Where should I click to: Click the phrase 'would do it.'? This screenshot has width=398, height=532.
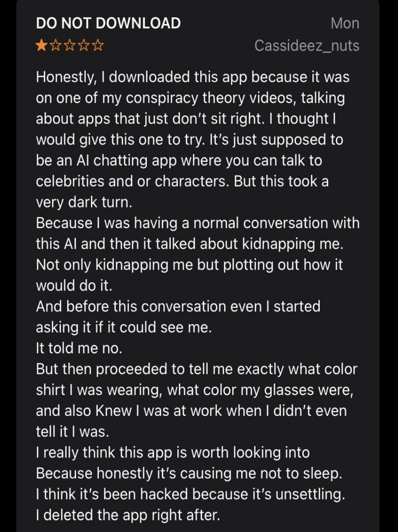point(74,286)
